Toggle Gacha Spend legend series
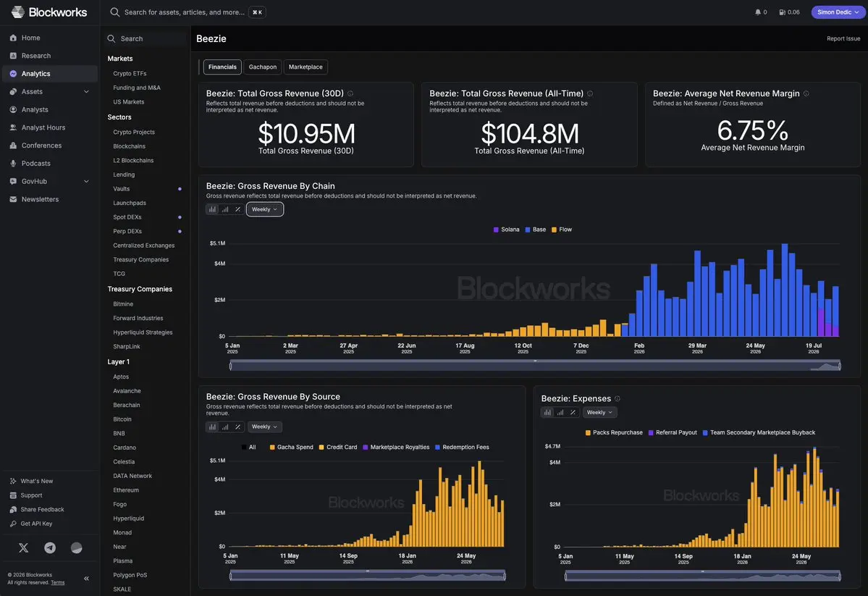The width and height of the screenshot is (868, 596). tap(291, 447)
